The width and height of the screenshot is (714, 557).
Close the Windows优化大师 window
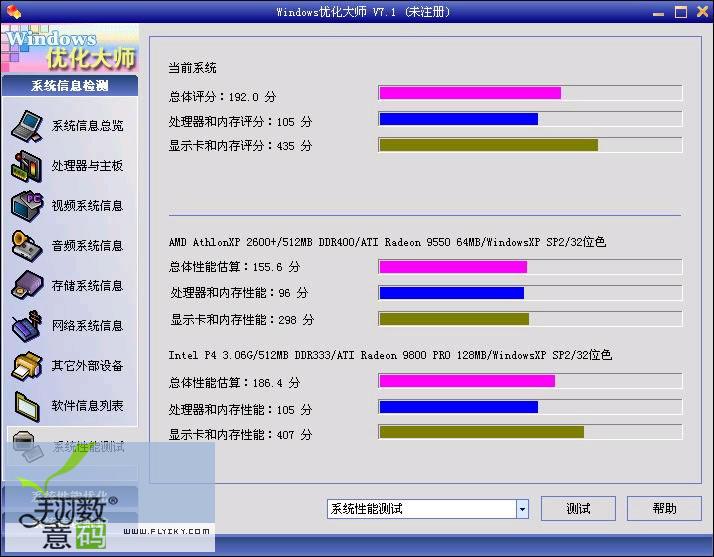click(703, 11)
